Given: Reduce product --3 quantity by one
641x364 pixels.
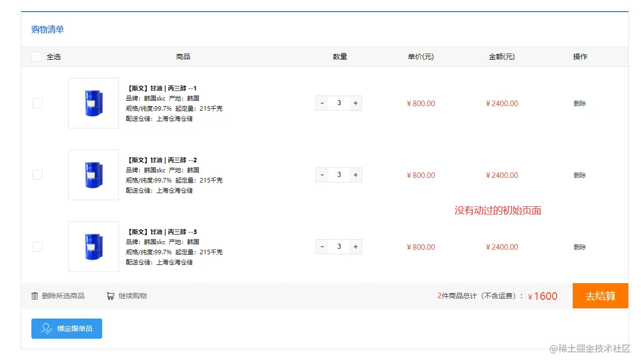Looking at the screenshot, I should click(322, 247).
